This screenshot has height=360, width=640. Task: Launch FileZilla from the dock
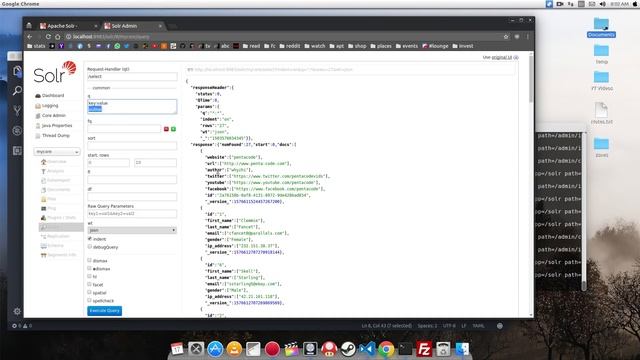[x=424, y=349]
